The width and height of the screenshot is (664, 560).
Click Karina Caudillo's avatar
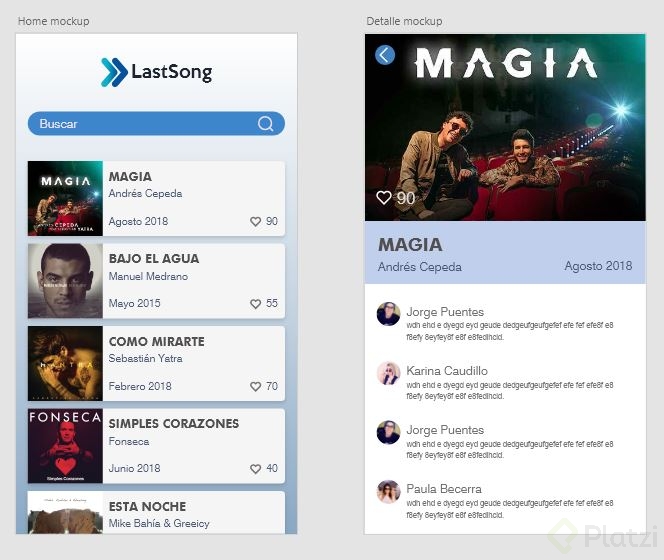(x=388, y=373)
